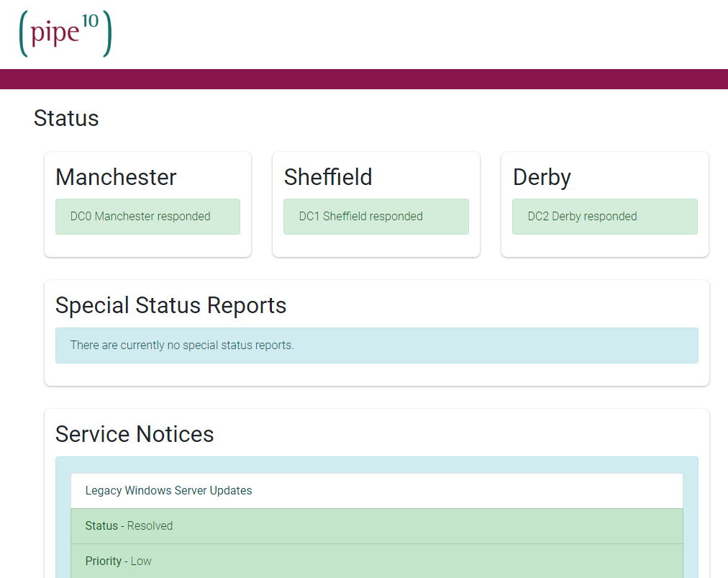Select the Derby card title
The width and height of the screenshot is (728, 578).
(x=542, y=178)
